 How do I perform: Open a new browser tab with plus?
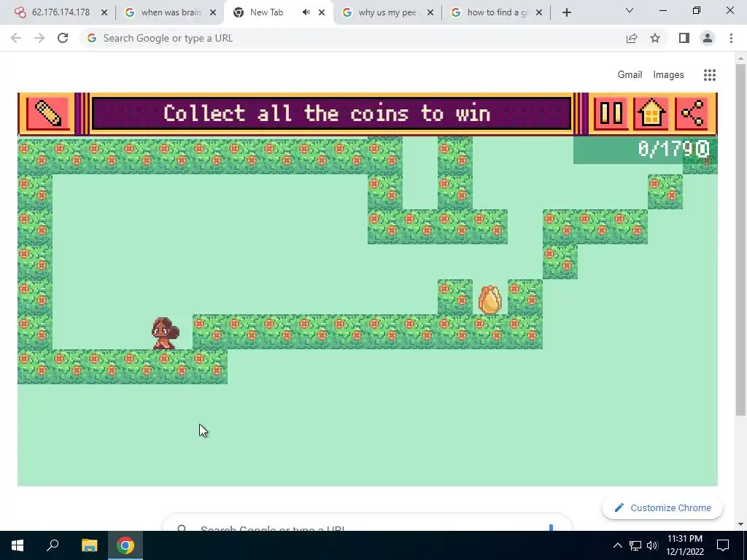click(x=566, y=13)
